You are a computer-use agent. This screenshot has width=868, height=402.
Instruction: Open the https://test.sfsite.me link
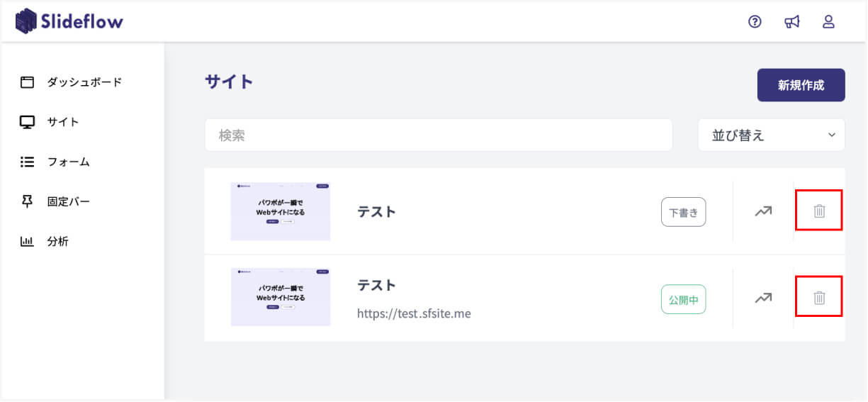pyautogui.click(x=414, y=313)
